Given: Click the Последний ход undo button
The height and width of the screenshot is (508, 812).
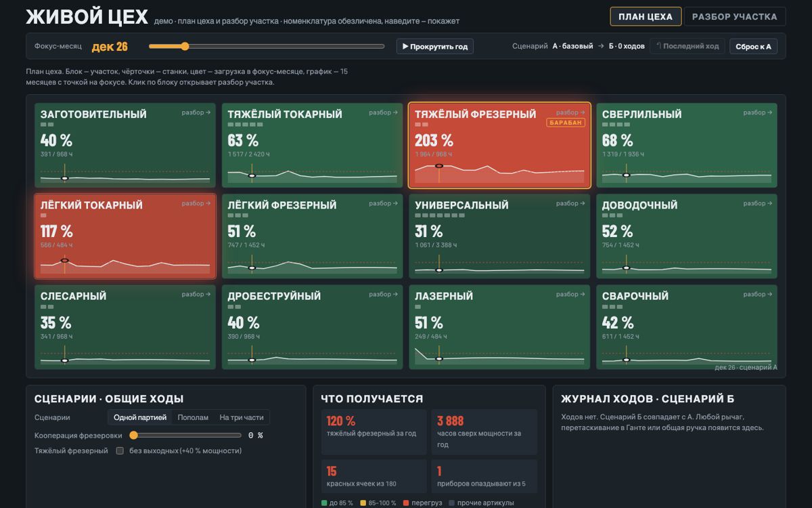Looking at the screenshot, I should tap(687, 47).
